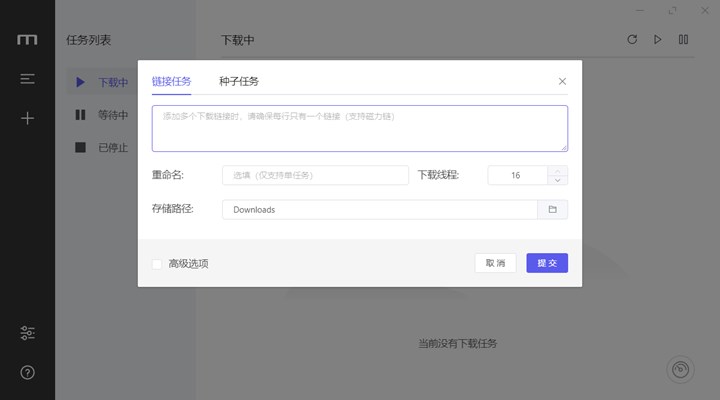Click the 任务列表 heading
The image size is (720, 400).
click(x=89, y=40)
